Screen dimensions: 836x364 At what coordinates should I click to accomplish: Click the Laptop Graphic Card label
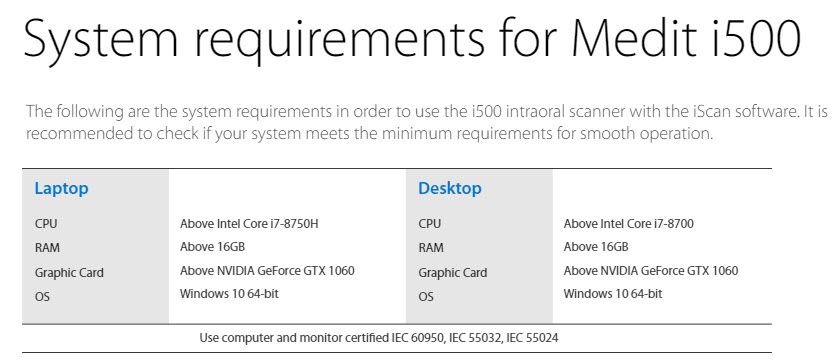click(69, 273)
